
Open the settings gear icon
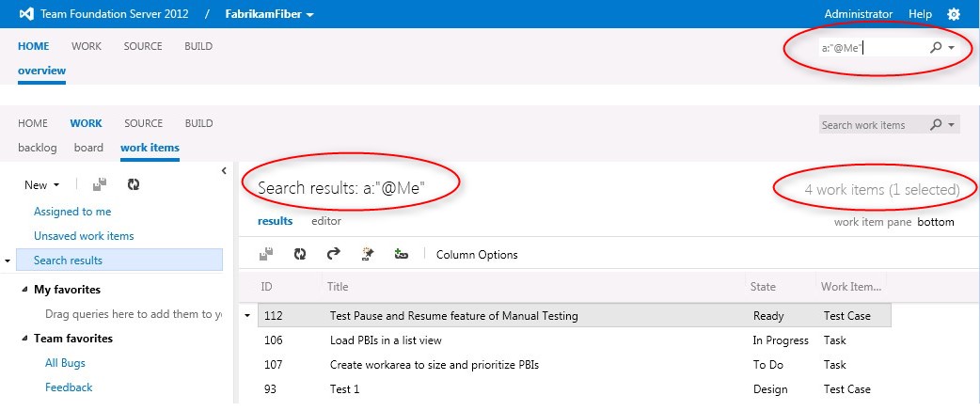[x=954, y=14]
